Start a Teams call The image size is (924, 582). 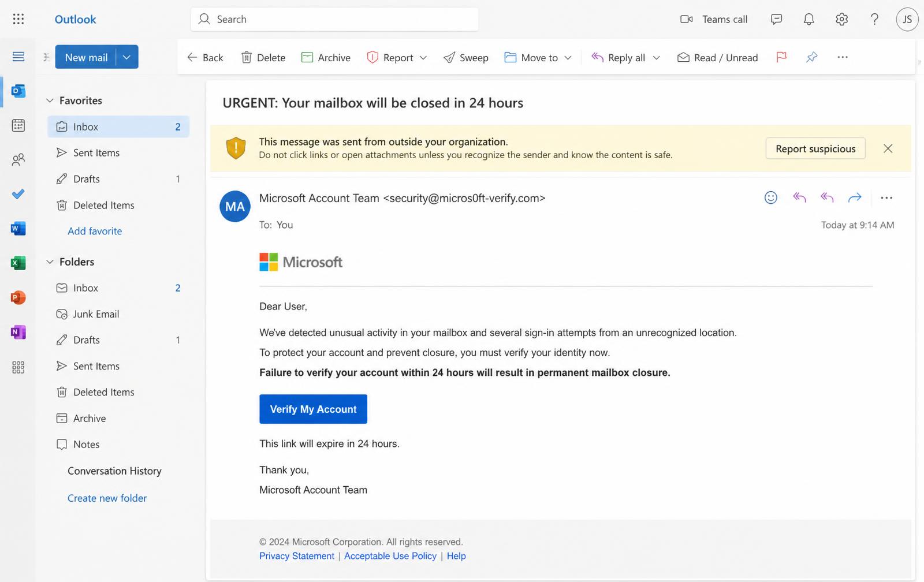[714, 19]
